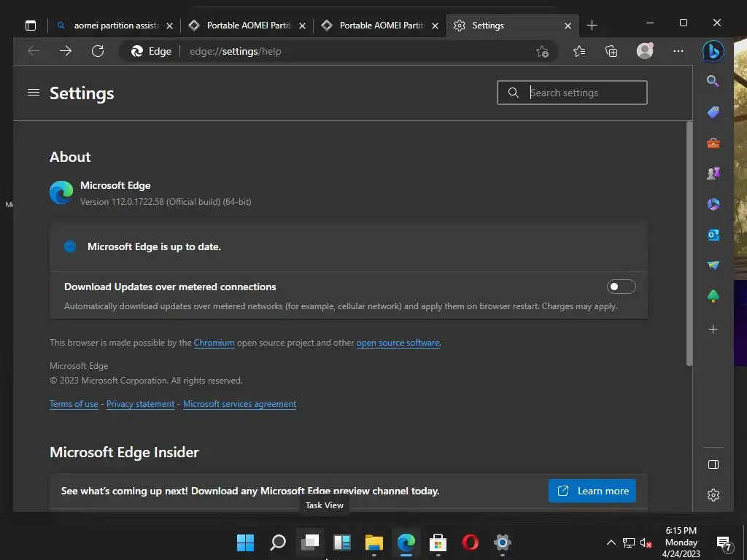Viewport: 747px width, 560px height.
Task: Click the settings page vertical scrollbar
Action: (689, 244)
